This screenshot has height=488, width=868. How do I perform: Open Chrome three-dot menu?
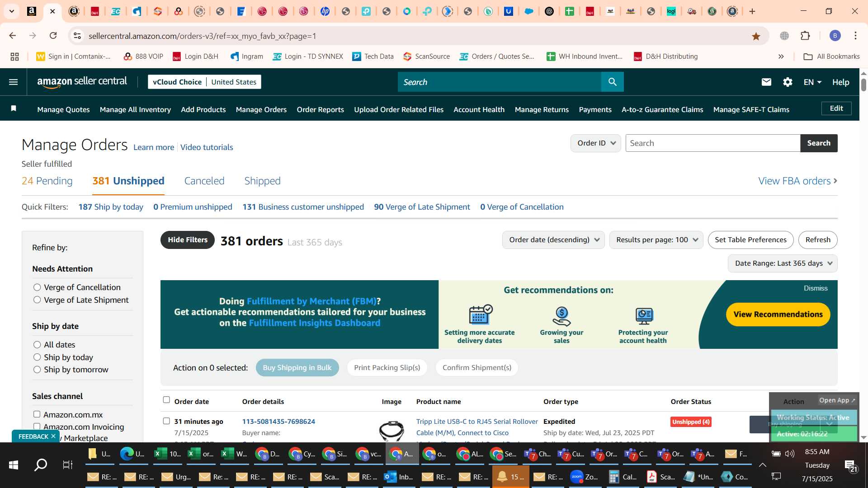pyautogui.click(x=855, y=36)
